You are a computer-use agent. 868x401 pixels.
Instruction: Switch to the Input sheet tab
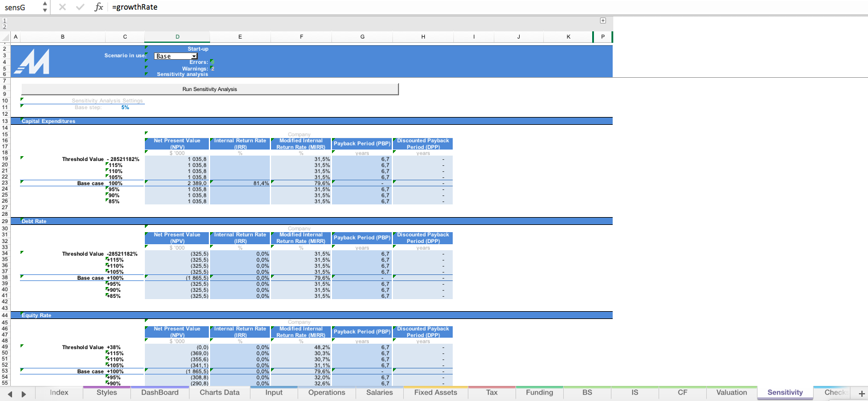pos(273,392)
